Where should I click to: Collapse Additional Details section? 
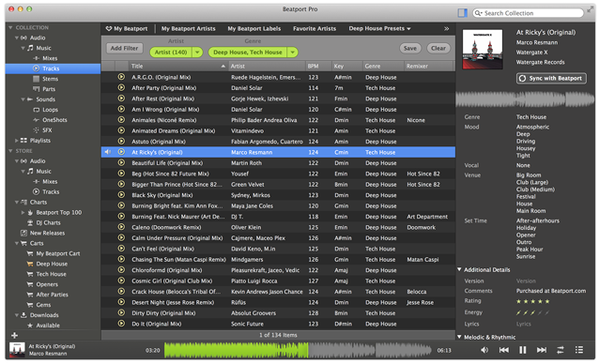tap(459, 269)
